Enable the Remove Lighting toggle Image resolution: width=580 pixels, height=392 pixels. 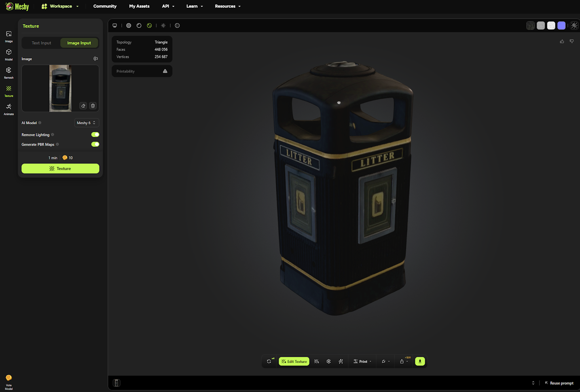pyautogui.click(x=95, y=134)
